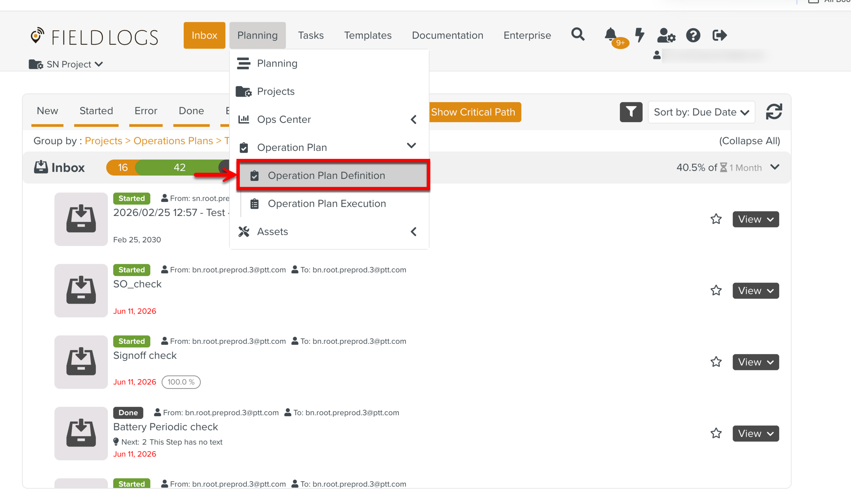Image resolution: width=851 pixels, height=504 pixels.
Task: Click the lightning bolt quick actions icon
Action: pyautogui.click(x=640, y=35)
